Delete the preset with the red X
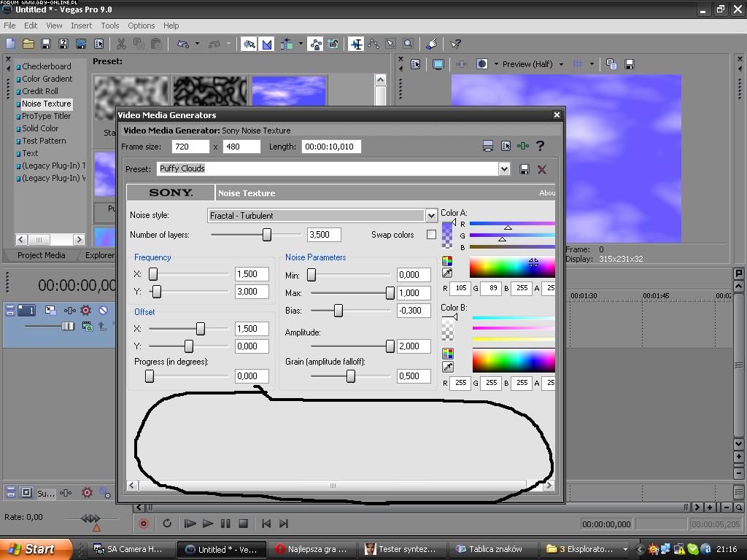 click(542, 169)
